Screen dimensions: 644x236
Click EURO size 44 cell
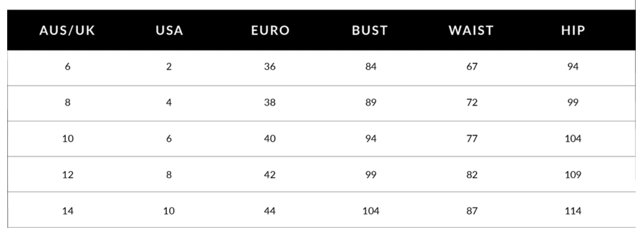pyautogui.click(x=269, y=210)
